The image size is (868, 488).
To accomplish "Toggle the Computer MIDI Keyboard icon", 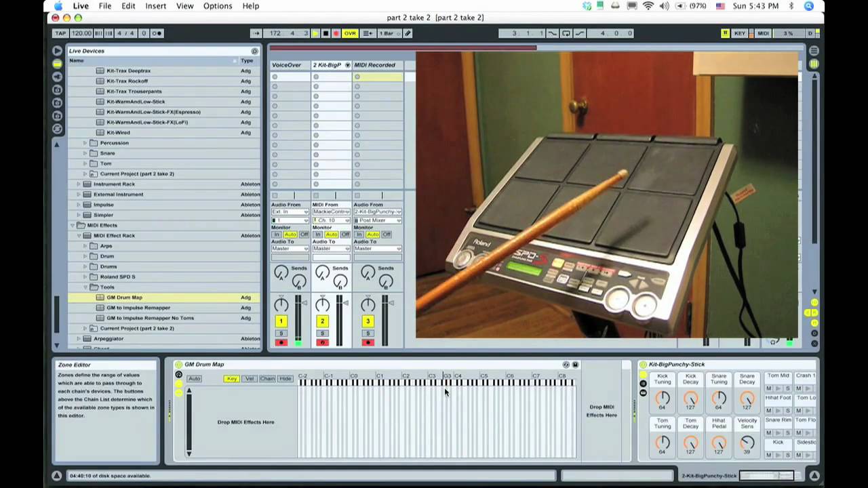I will point(726,33).
